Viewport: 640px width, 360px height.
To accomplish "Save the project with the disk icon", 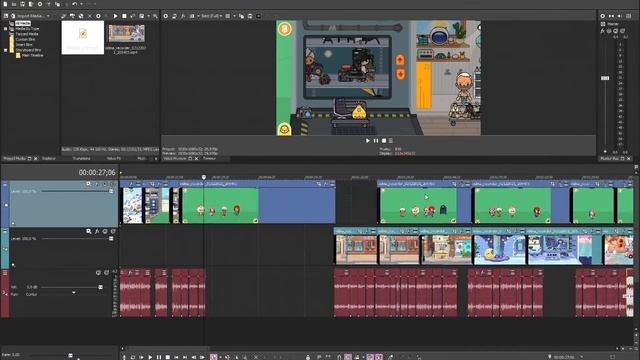I will point(22,4).
